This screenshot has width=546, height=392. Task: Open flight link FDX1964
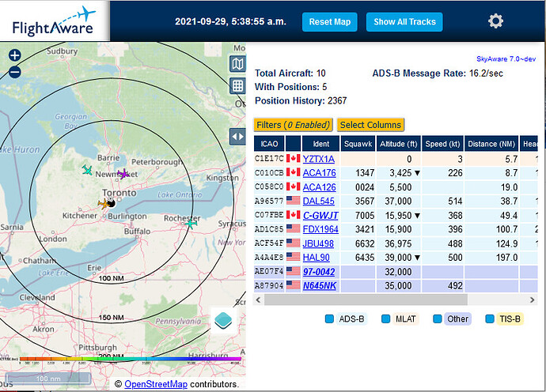pos(320,229)
